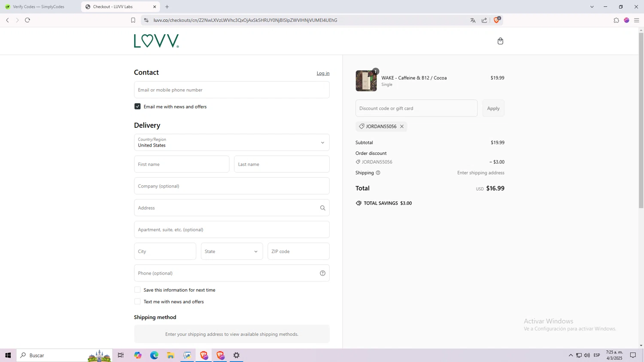Show hidden system tray icons
The height and width of the screenshot is (362, 644).
[571, 355]
